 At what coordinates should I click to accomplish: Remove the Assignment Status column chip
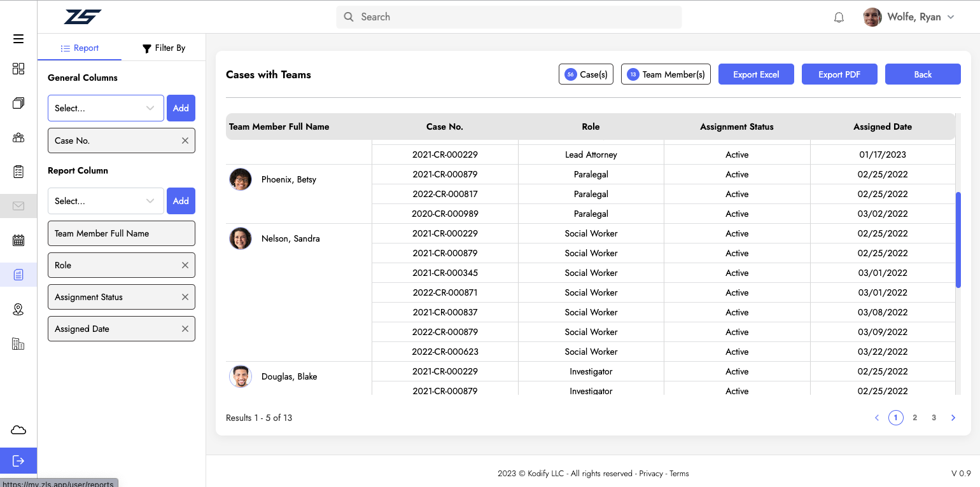coord(185,297)
